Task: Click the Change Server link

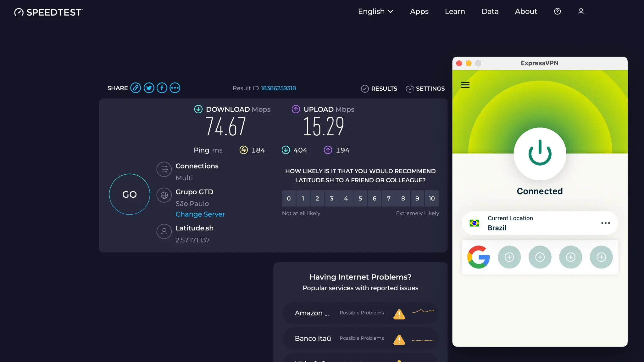Action: click(200, 214)
